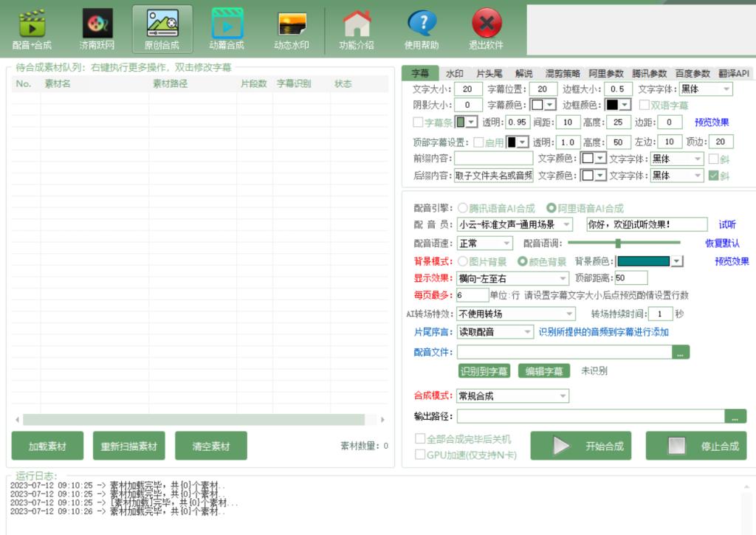
Task: Open the 显示效果 dropdown
Action: point(562,278)
